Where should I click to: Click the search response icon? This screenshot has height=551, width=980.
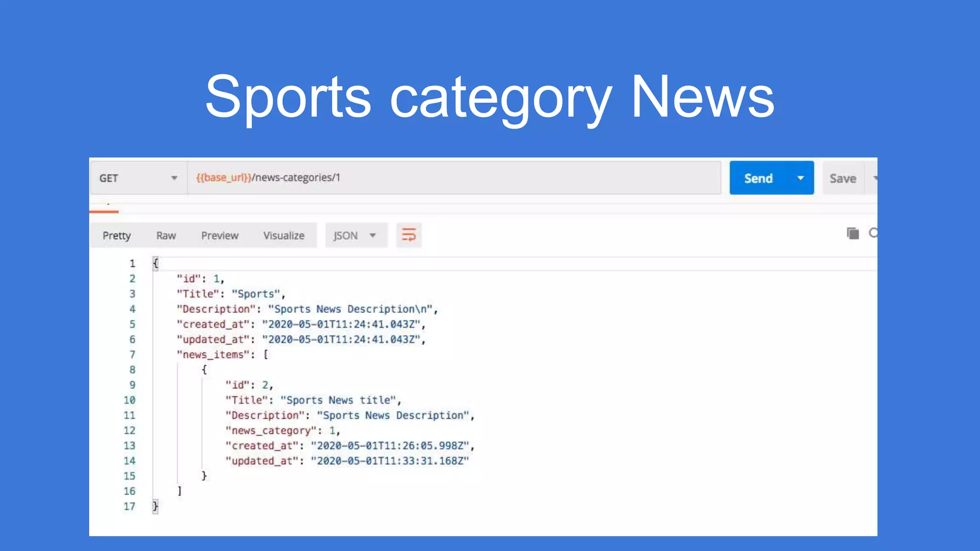point(873,233)
